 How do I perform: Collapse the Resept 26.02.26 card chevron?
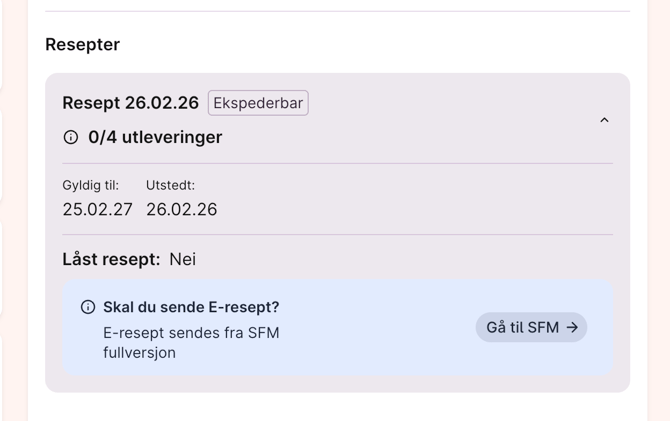coord(604,120)
